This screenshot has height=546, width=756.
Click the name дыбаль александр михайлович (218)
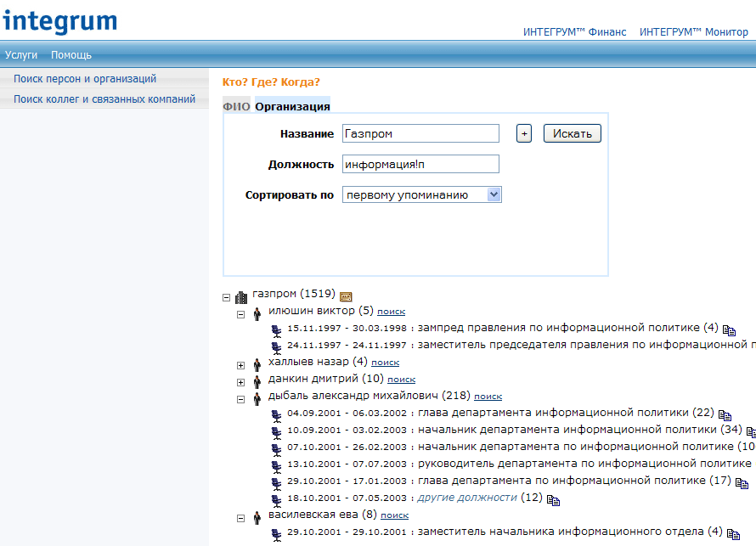click(370, 395)
